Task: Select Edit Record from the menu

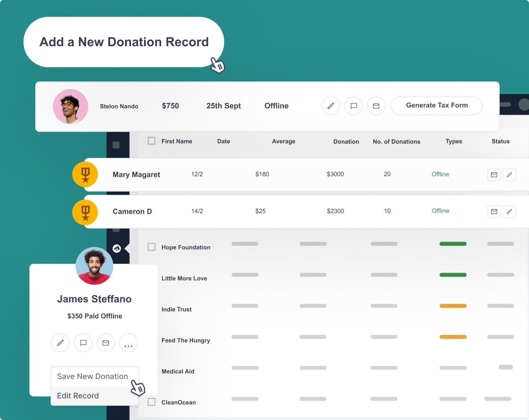Action: [x=78, y=396]
